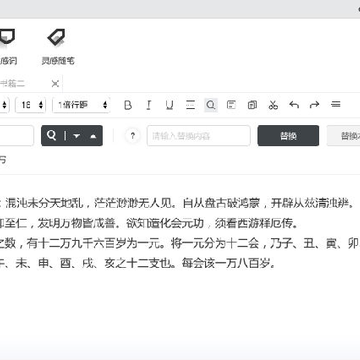Redo the last edit
Viewport: 360px width, 360px height.
tap(314, 105)
